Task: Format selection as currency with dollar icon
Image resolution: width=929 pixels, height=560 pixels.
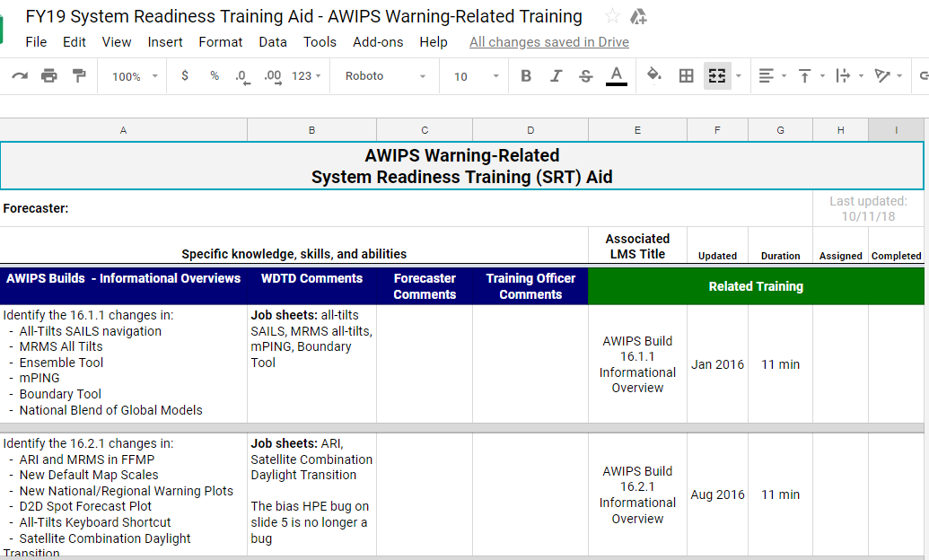Action: pyautogui.click(x=185, y=76)
